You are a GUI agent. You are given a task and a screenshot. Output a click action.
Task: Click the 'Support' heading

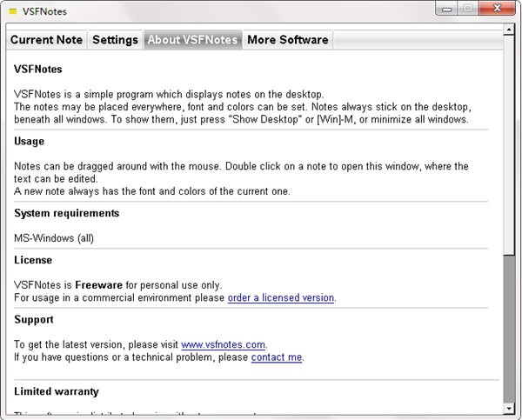tap(34, 320)
